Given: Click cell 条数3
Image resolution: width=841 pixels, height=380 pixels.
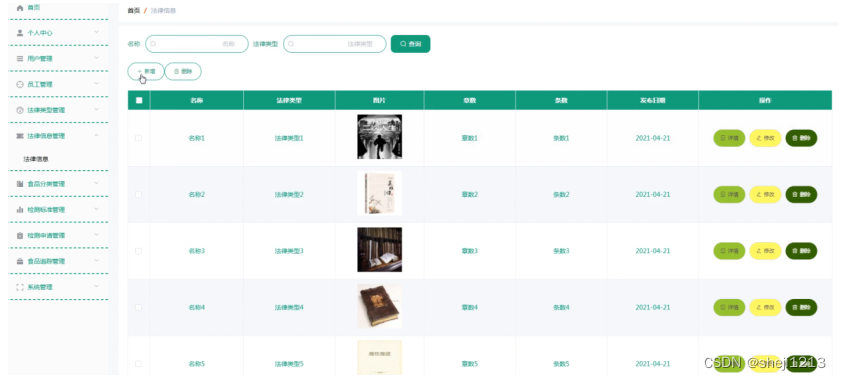Looking at the screenshot, I should point(561,251).
